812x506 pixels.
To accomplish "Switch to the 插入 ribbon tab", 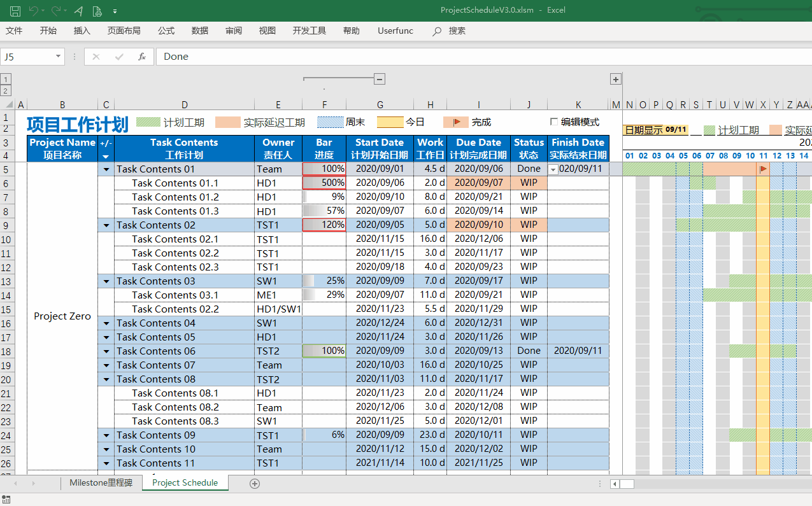I will click(x=82, y=31).
